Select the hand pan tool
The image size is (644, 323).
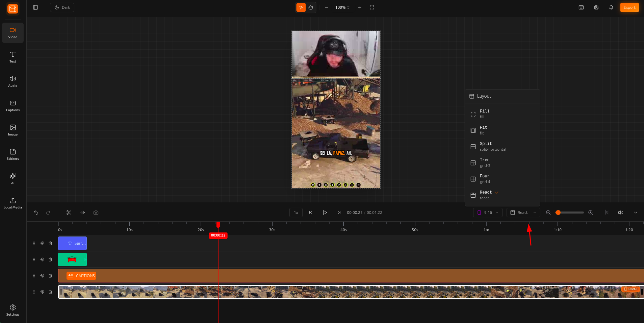tap(311, 7)
